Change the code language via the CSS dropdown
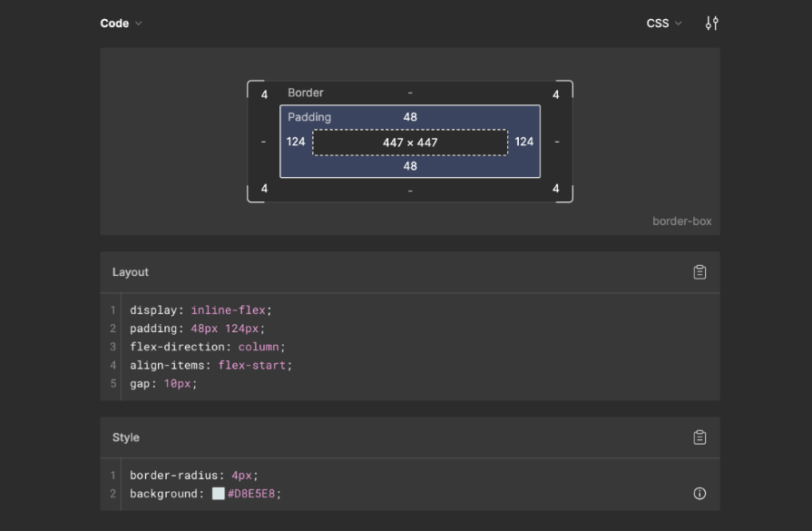Screen dimensions: 812x531 (x=662, y=23)
